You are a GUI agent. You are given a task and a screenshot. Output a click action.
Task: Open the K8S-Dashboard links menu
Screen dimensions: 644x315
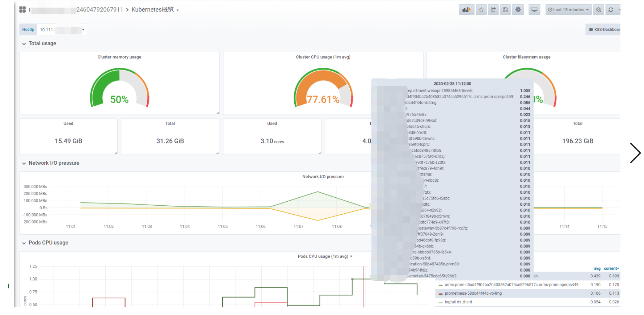(x=604, y=30)
